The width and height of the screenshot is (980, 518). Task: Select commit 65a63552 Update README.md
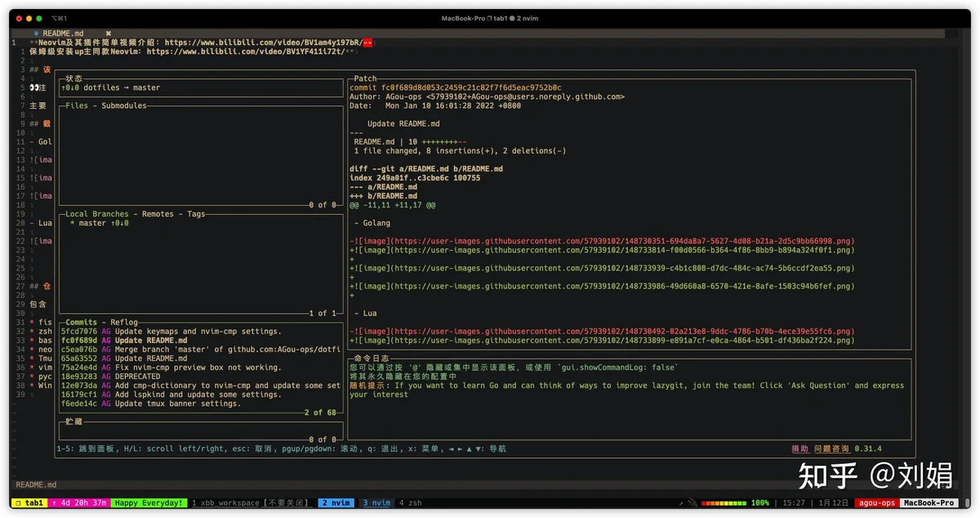point(201,359)
